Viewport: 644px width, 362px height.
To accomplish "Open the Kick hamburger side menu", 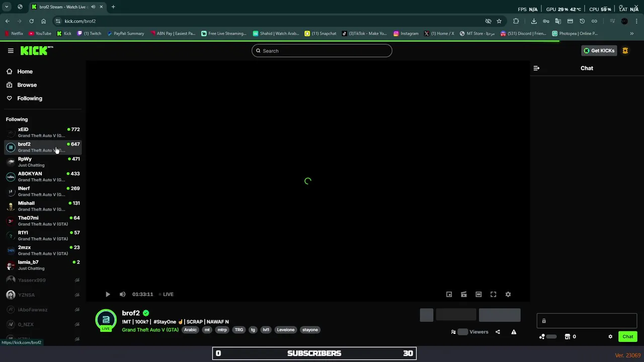I will click(x=11, y=51).
